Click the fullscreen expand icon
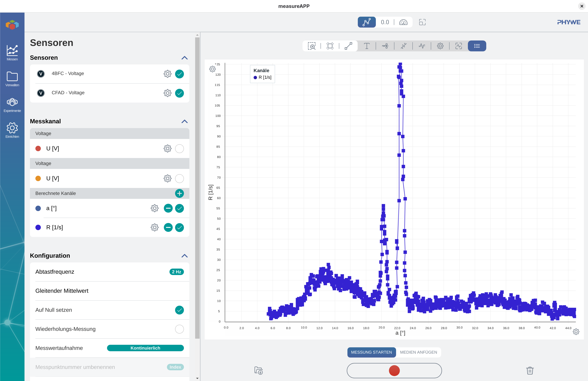The image size is (588, 381). (422, 22)
